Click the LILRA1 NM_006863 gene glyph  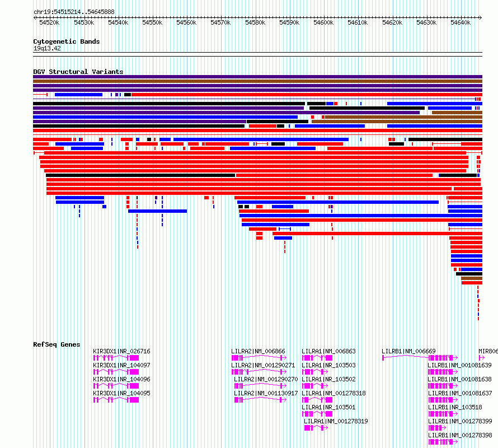click(317, 358)
